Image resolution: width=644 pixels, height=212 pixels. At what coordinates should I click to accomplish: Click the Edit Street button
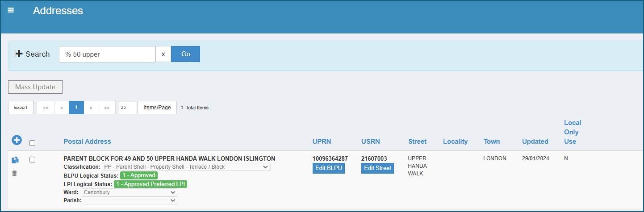(x=377, y=168)
